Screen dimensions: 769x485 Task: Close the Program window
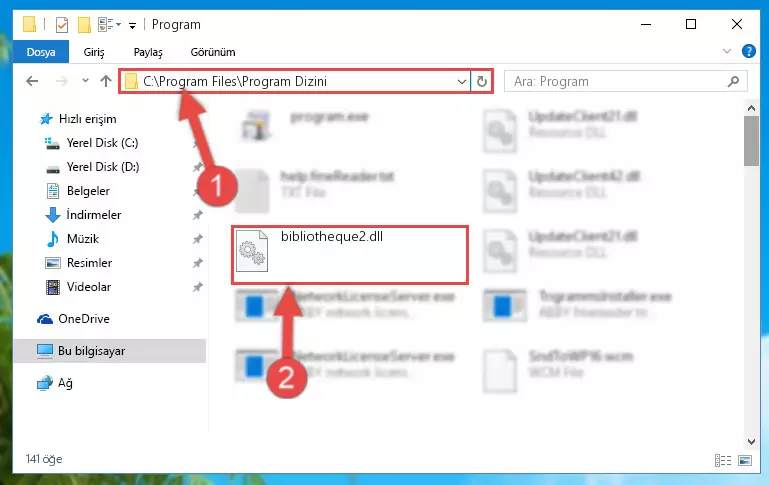[737, 24]
